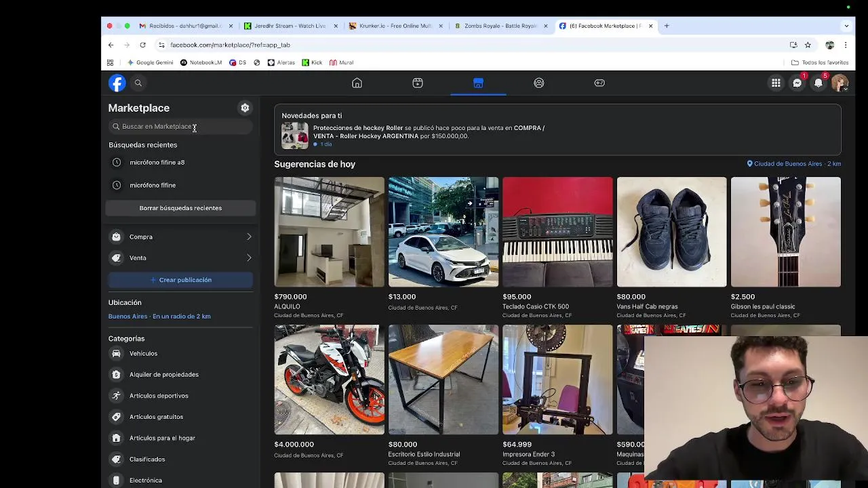The width and height of the screenshot is (868, 488).
Task: Open the Todos los favoritos folder
Action: pyautogui.click(x=820, y=62)
